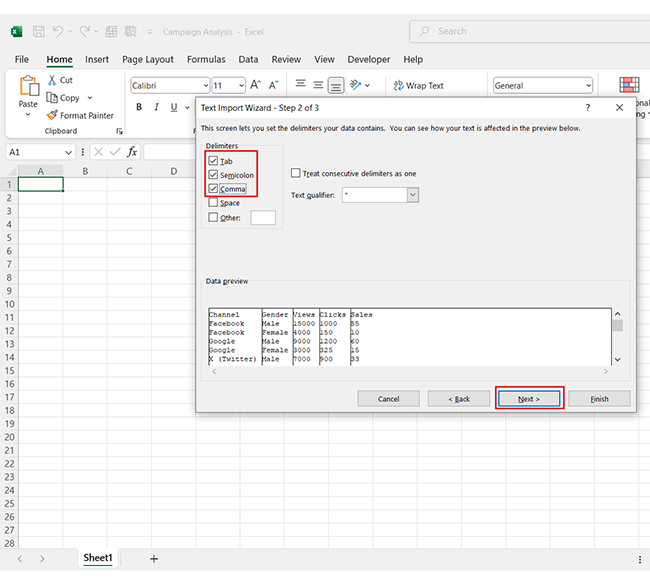Switch to the Developer tab

[x=369, y=59]
